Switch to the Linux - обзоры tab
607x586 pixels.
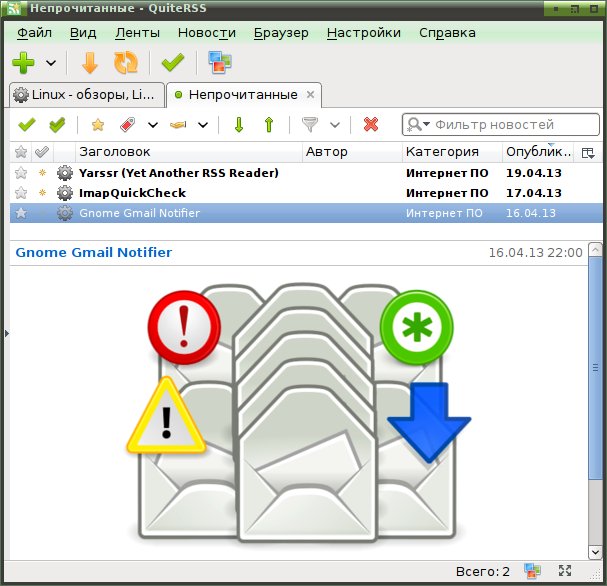tap(87, 95)
